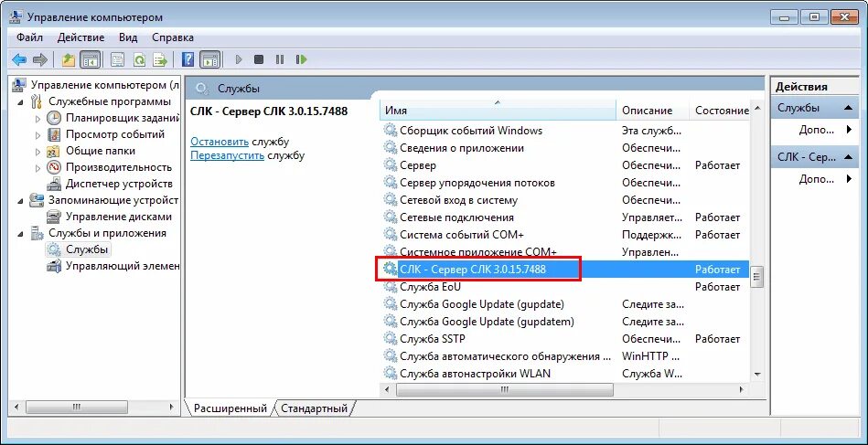Collapse the Запоминающие устройства node
Image resolution: width=868 pixels, height=445 pixels.
pos(20,201)
